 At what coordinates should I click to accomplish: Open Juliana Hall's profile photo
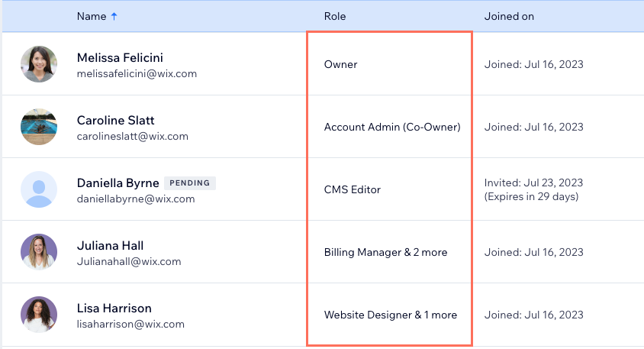pos(39,252)
